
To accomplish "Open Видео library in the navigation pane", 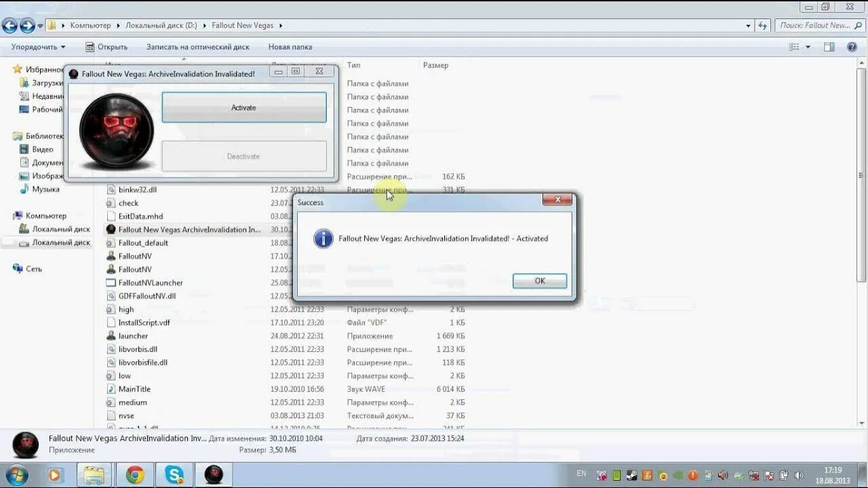I will 42,149.
